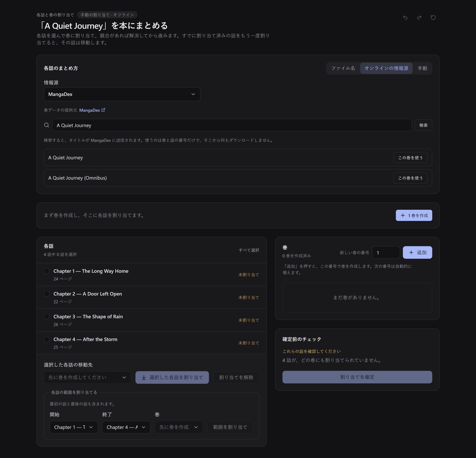Screen dimensions: 476x458
Task: Check Chapter 2 A Door Left Open
Action: pyautogui.click(x=46, y=294)
